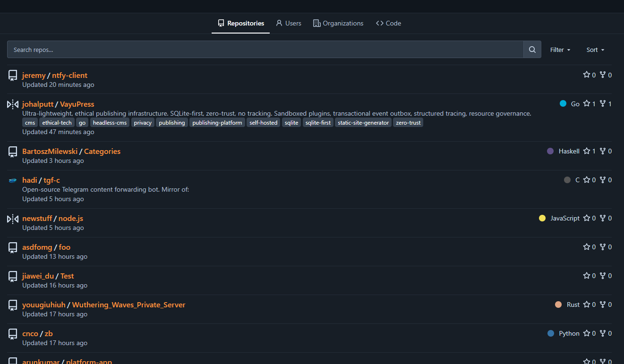Image resolution: width=624 pixels, height=364 pixels.
Task: Select the headless-cms topic tag
Action: 110,123
